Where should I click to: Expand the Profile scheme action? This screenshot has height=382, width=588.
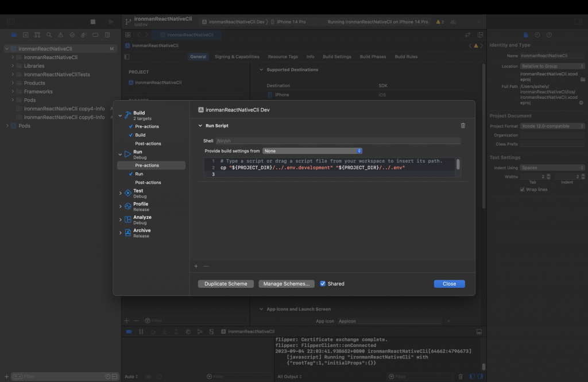pyautogui.click(x=121, y=206)
